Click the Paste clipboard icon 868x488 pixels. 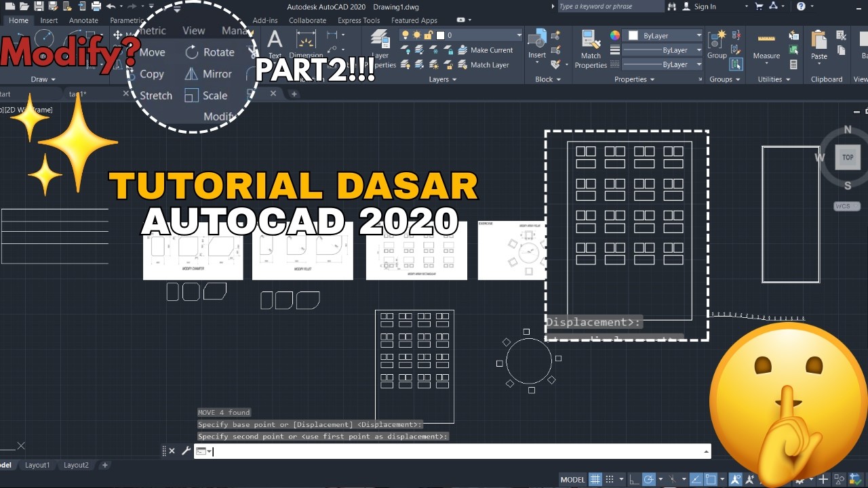tap(819, 46)
